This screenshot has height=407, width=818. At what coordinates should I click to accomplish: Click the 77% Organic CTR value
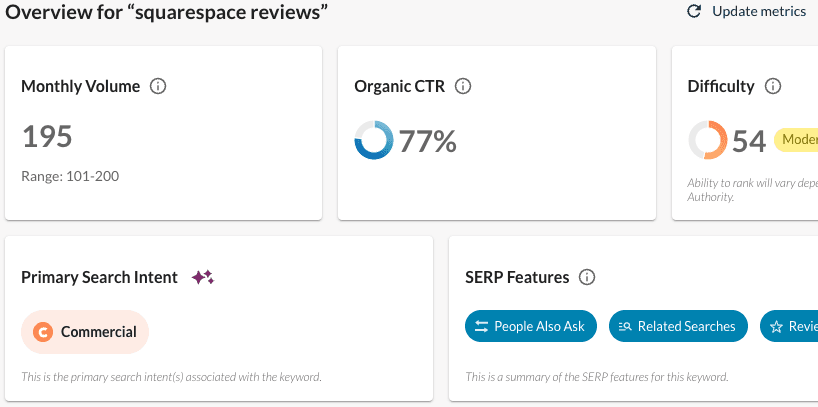[x=428, y=142]
